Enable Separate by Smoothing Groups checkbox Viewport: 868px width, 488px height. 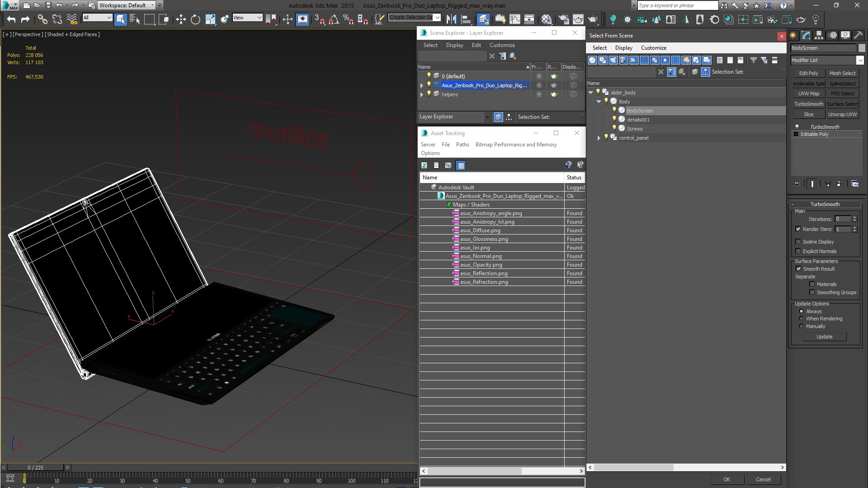[x=812, y=292]
